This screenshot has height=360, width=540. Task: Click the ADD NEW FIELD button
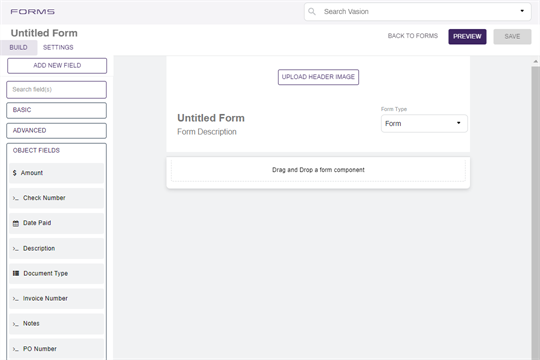click(57, 66)
